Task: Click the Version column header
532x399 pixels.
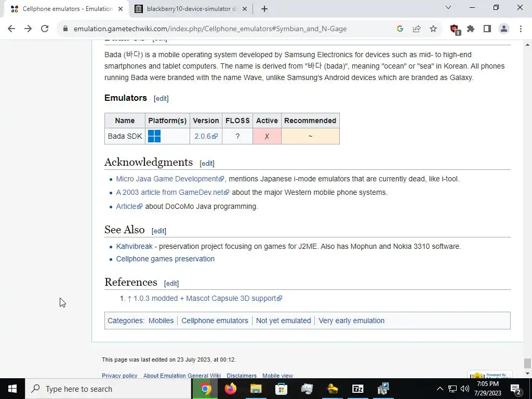Action: tap(206, 121)
